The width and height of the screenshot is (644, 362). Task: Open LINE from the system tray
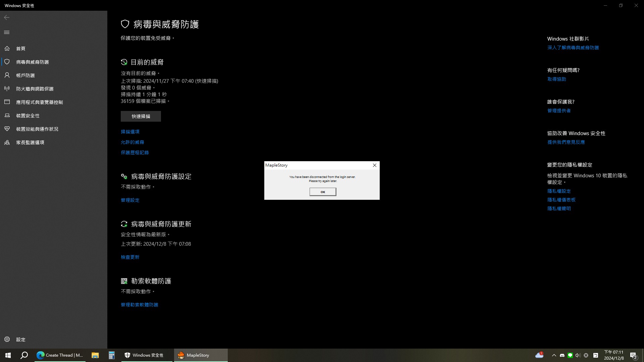point(570,355)
